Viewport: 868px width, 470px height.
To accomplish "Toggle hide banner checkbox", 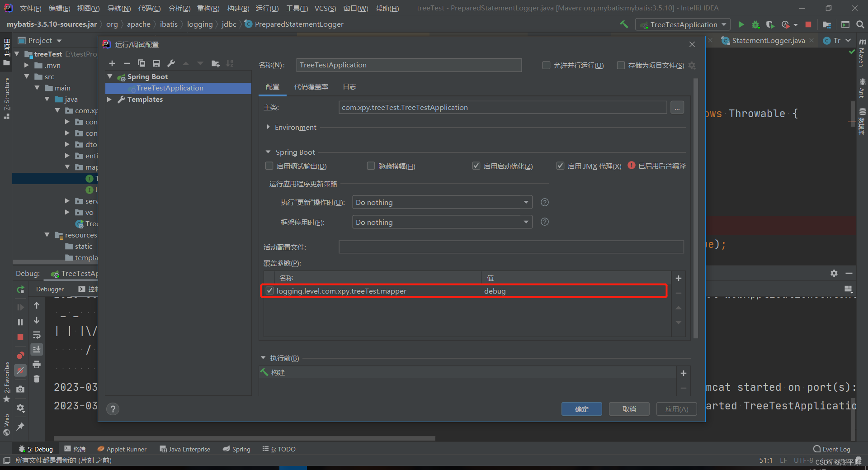I will [371, 166].
